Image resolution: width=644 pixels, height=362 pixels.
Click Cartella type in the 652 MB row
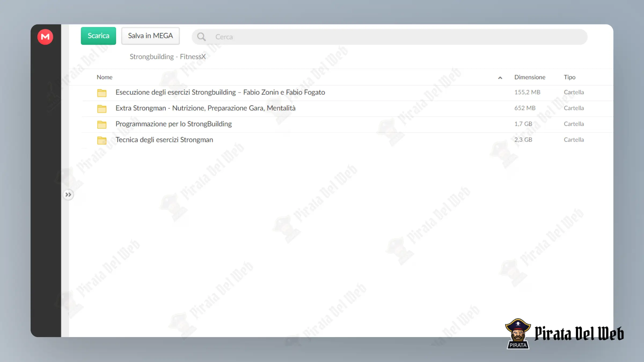574,108
